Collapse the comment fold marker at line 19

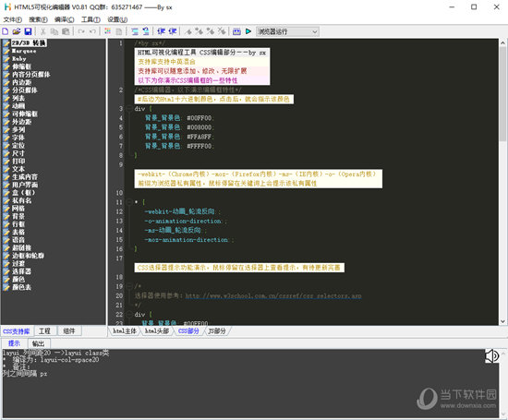coord(129,286)
